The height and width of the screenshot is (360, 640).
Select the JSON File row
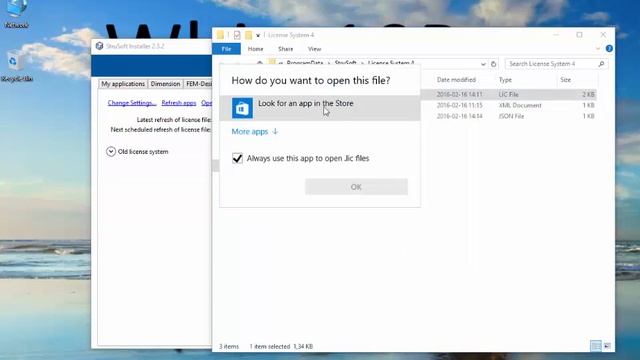pos(508,116)
